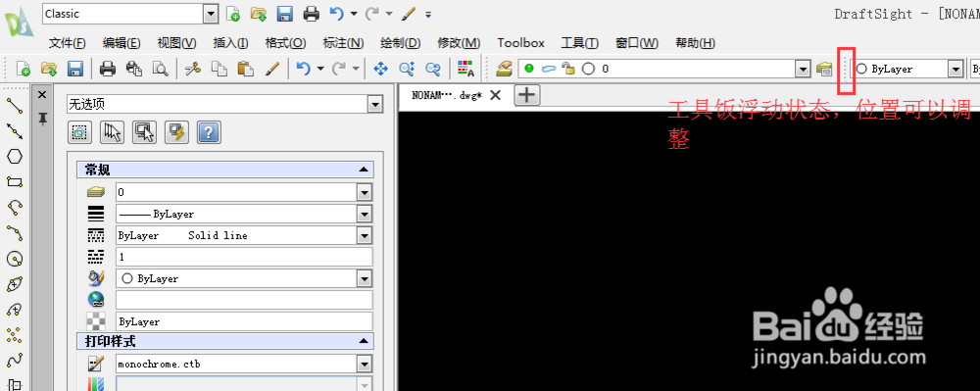
Task: Open Print Preview magnifier icon
Action: pyautogui.click(x=161, y=69)
